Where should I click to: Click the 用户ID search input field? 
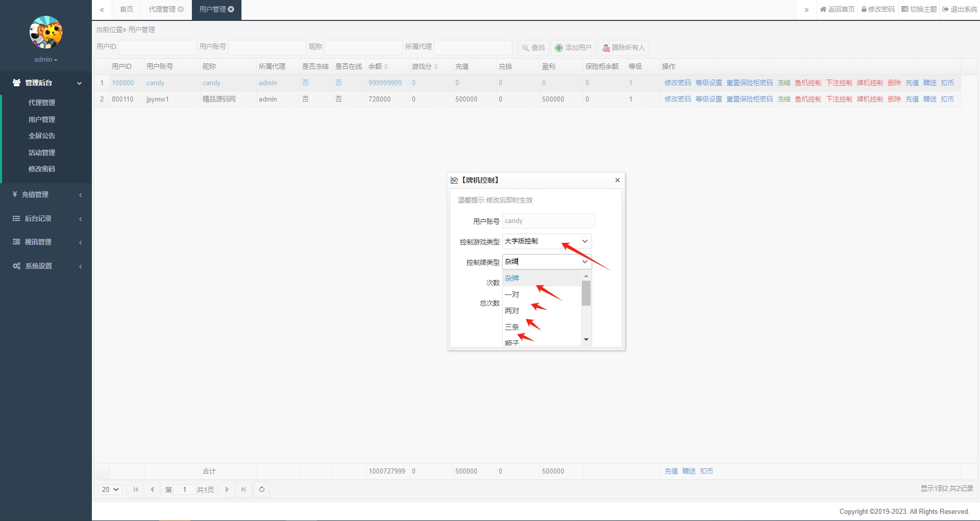(157, 47)
